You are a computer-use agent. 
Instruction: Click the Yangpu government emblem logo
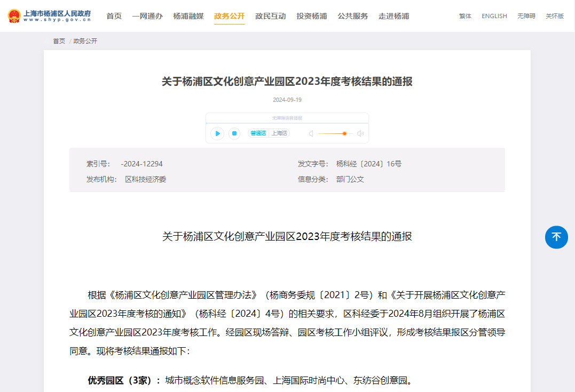pos(14,16)
